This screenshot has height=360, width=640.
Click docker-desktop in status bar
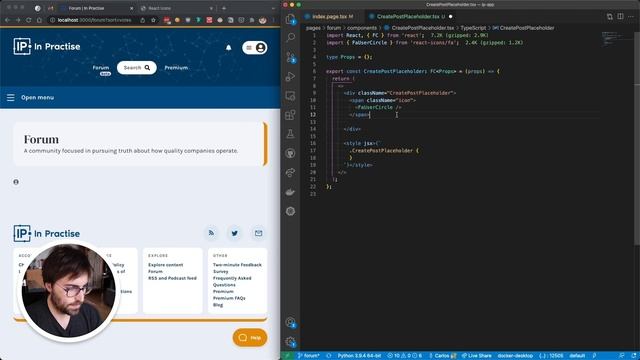[515, 356]
